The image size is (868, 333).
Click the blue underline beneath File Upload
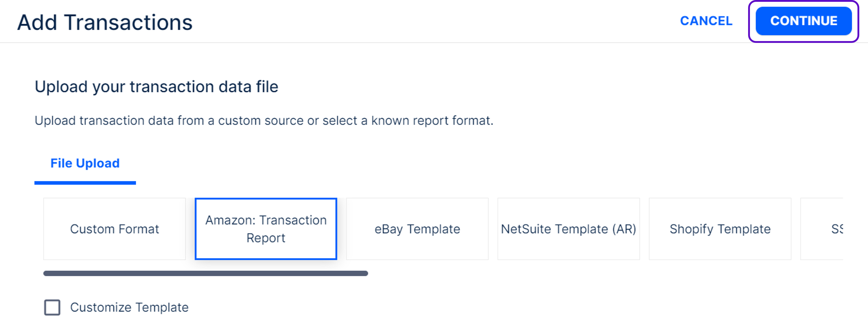click(x=85, y=183)
